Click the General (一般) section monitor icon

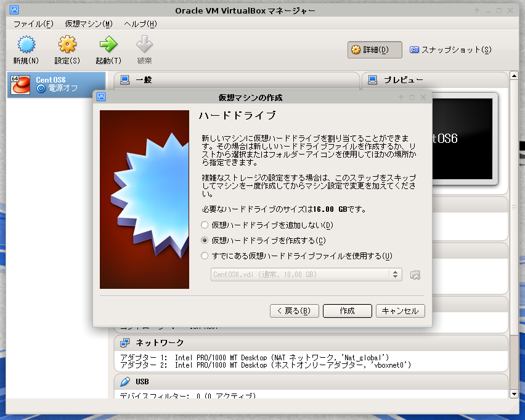pyautogui.click(x=124, y=80)
